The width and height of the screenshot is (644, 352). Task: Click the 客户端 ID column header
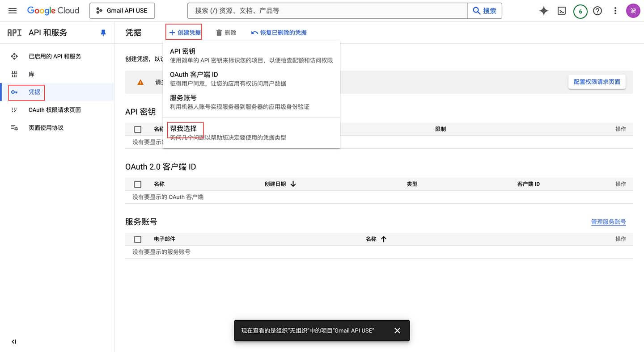tap(529, 184)
